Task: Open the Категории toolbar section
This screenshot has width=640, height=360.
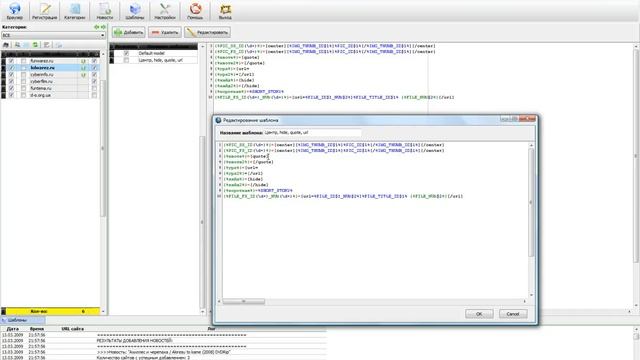Action: click(75, 11)
